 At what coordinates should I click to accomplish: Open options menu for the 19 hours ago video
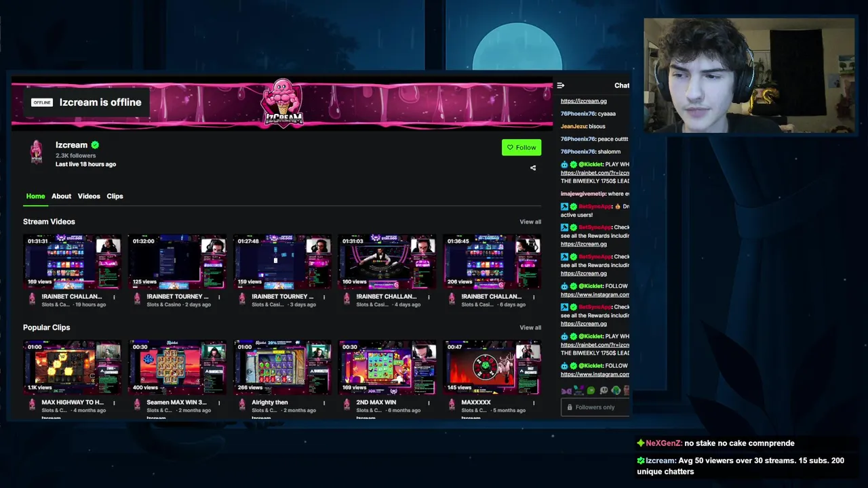click(x=114, y=297)
